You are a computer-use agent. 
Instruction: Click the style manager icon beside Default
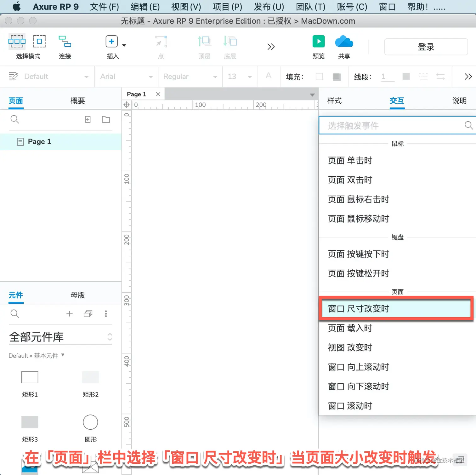click(x=14, y=76)
